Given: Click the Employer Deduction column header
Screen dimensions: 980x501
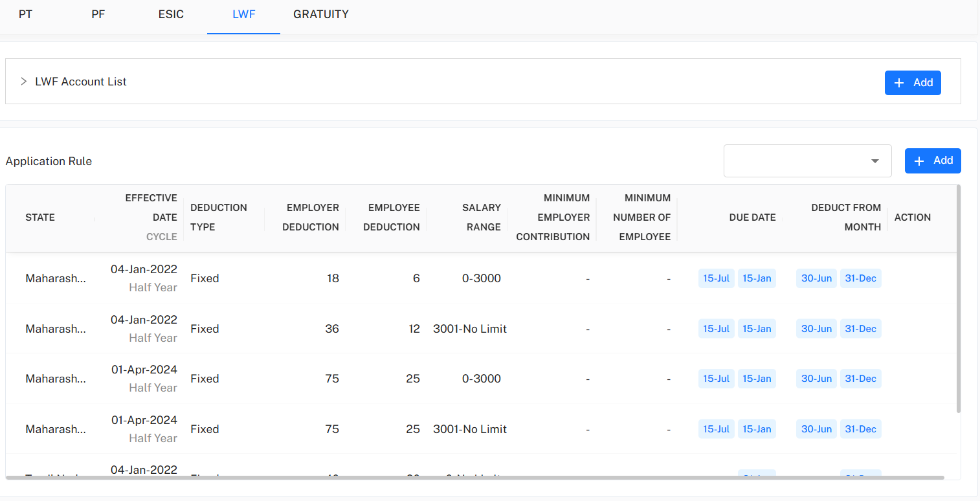Looking at the screenshot, I should coord(313,217).
